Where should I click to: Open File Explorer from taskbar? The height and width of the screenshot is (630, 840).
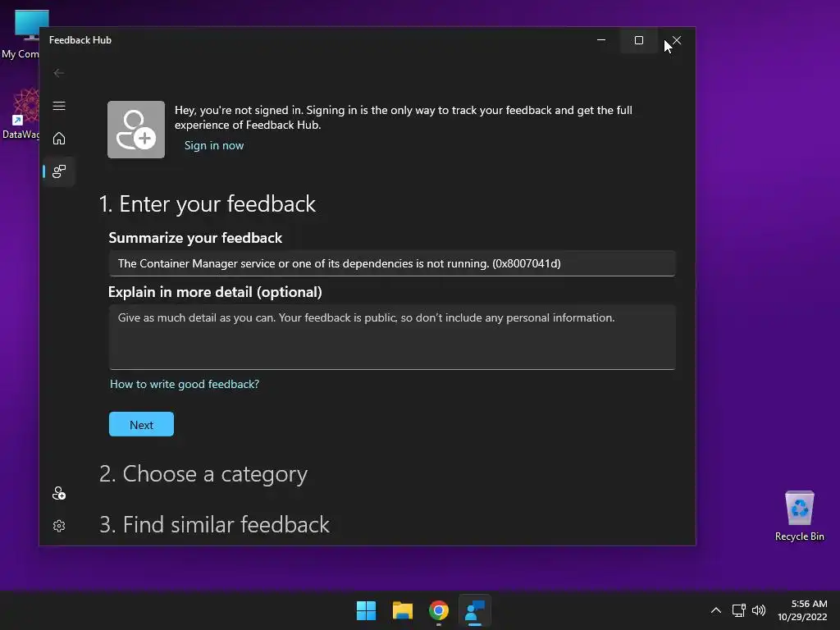(x=402, y=610)
